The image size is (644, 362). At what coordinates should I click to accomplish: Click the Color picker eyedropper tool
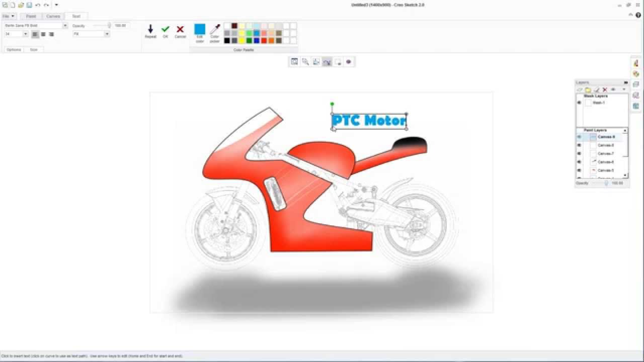click(x=215, y=30)
